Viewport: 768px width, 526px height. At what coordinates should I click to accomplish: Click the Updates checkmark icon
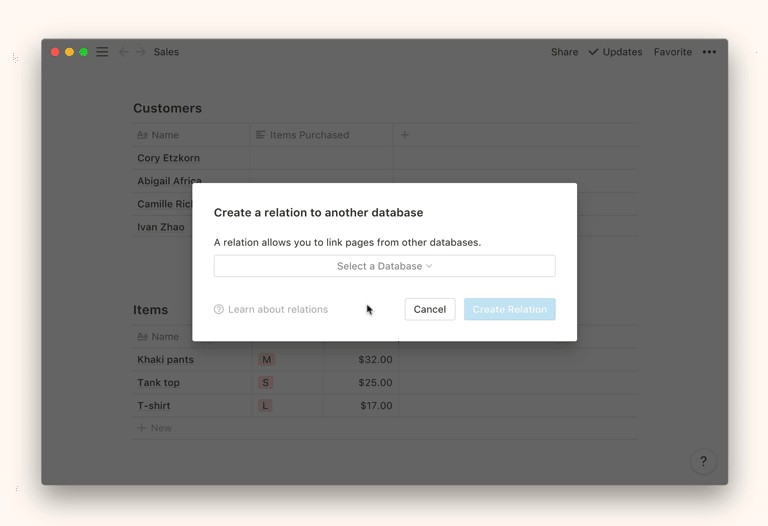(593, 52)
